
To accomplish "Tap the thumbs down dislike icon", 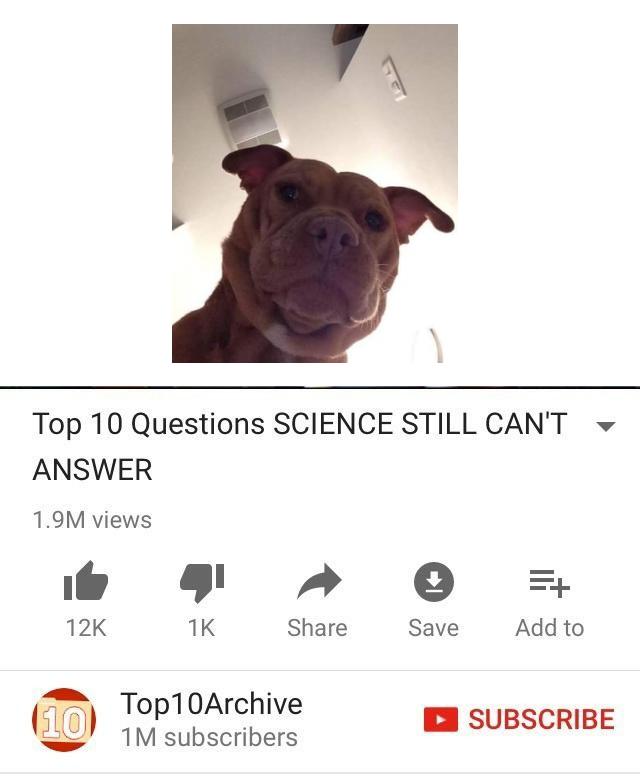I will point(202,583).
